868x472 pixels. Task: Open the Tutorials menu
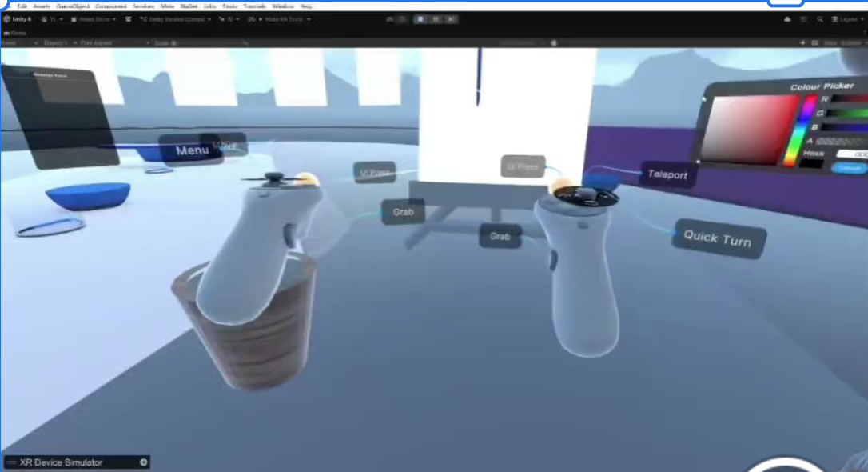(x=255, y=6)
